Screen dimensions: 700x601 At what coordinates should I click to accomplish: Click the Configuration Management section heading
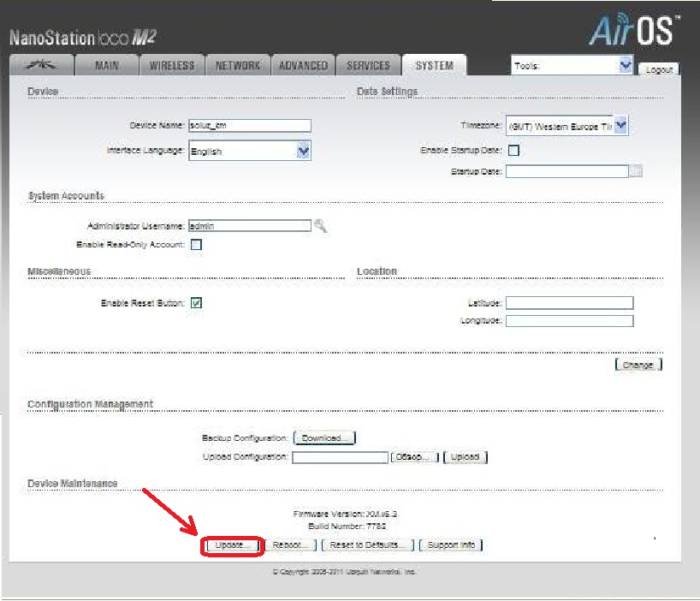(x=90, y=404)
